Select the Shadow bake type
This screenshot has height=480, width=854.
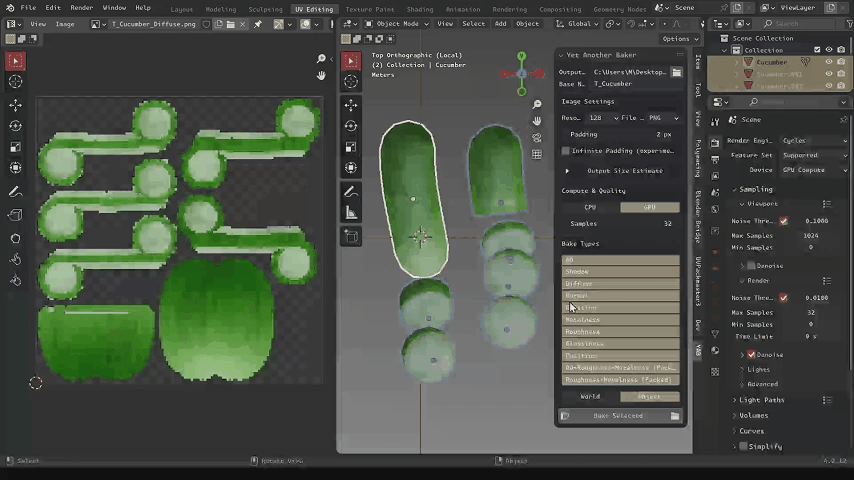(x=620, y=272)
